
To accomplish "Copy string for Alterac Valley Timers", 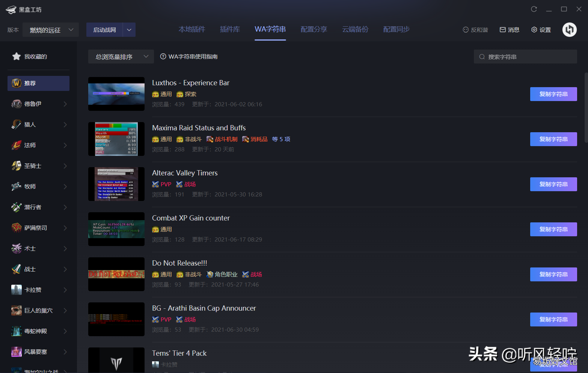I will pos(553,184).
